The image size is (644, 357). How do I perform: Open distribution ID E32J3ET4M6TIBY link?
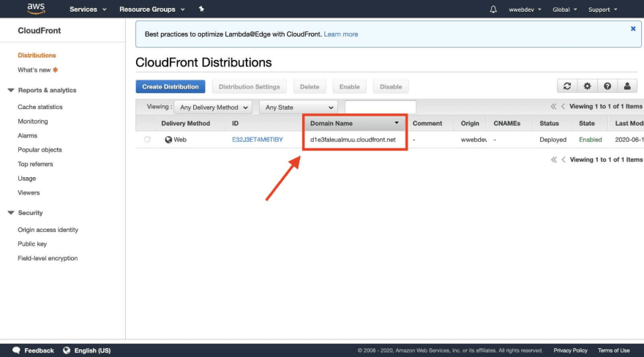[258, 140]
